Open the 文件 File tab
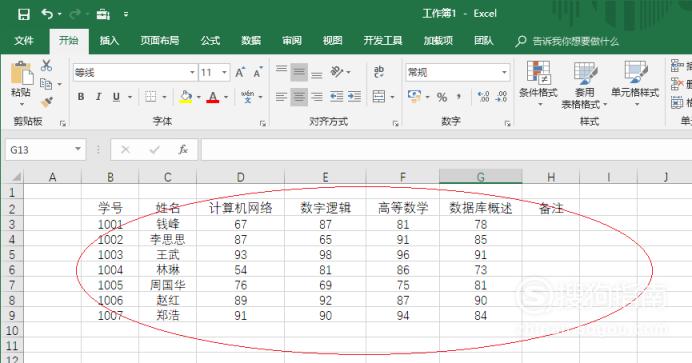This screenshot has height=363, width=692. (24, 41)
